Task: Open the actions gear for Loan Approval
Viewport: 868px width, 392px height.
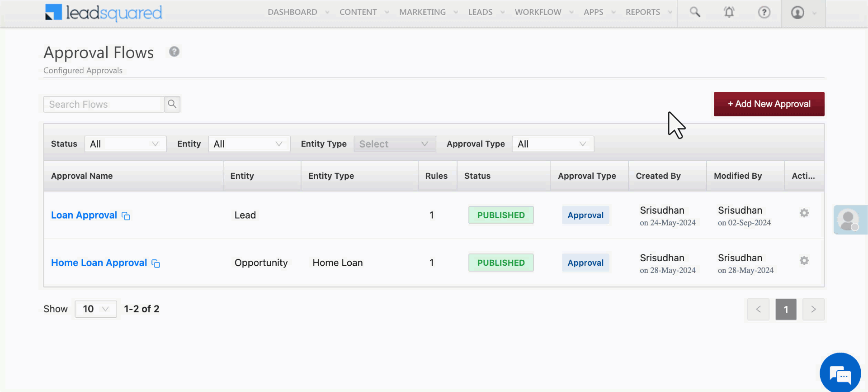Action: point(804,213)
